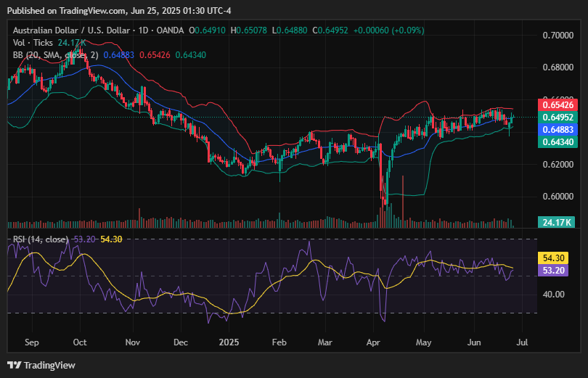Click the purple 53.20 value in RSI legend
Screen dimensions: 588x378
click(x=85, y=239)
